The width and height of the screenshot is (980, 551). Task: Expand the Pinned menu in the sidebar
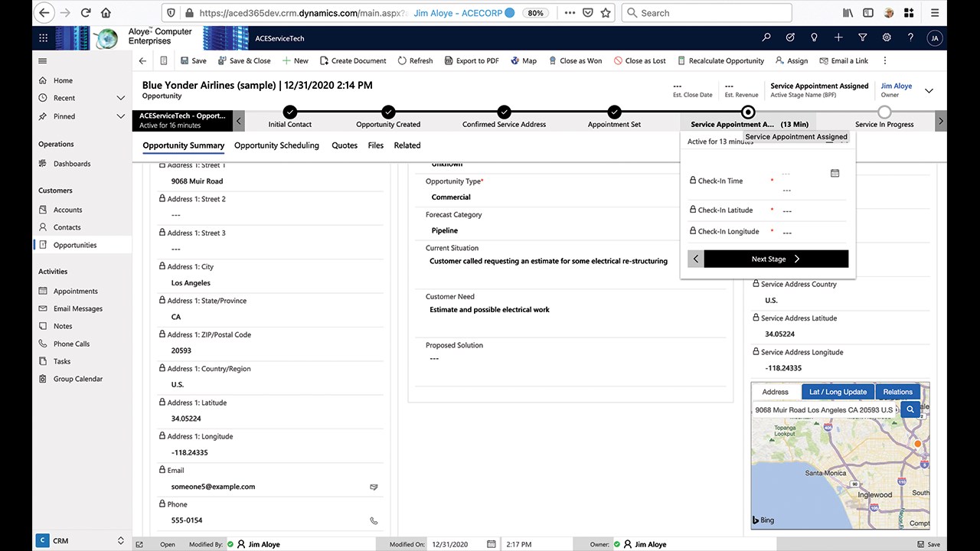pyautogui.click(x=120, y=116)
